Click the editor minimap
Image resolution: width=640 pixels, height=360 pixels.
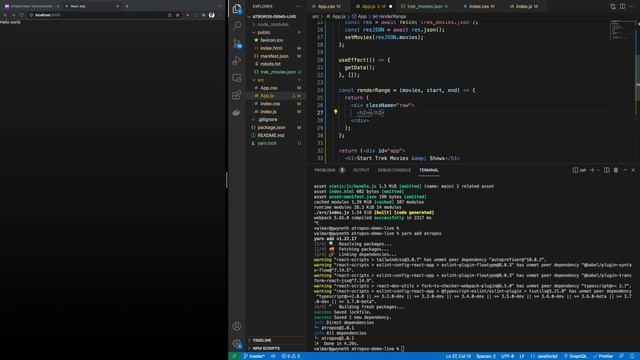click(x=622, y=30)
